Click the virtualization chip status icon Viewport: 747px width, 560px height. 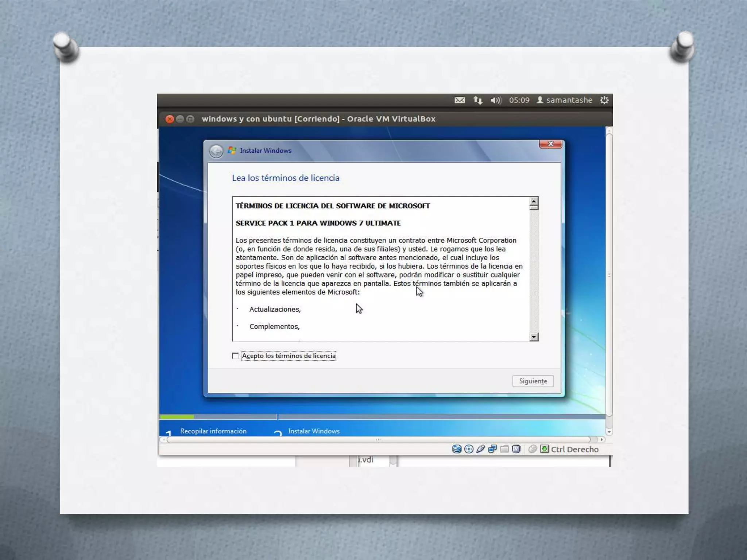[516, 449]
